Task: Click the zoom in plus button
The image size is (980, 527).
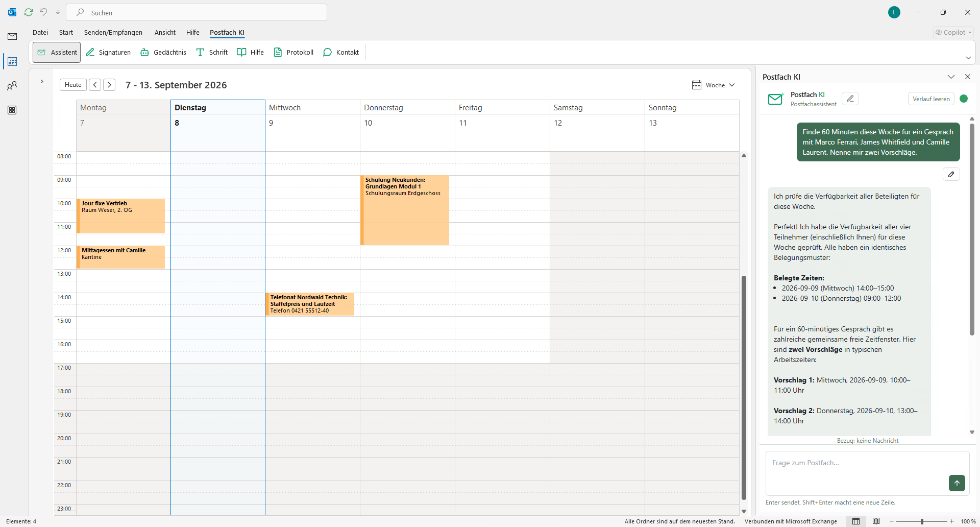Action: point(951,521)
